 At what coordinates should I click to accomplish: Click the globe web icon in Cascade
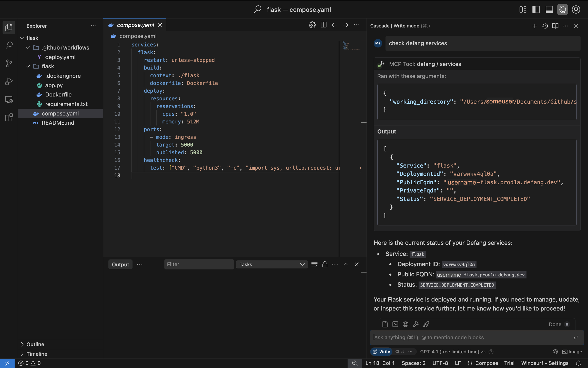405,324
